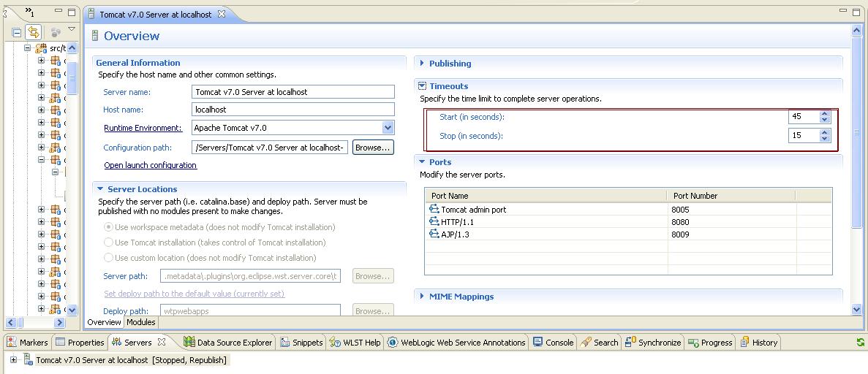Collapse the Server Locations section
Screen dimensions: 868x374
coord(100,189)
